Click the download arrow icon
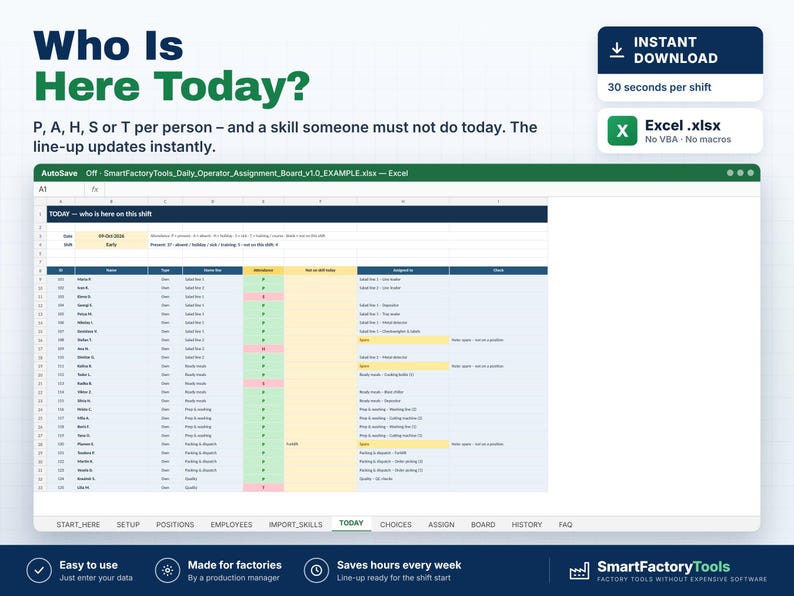 pyautogui.click(x=616, y=50)
